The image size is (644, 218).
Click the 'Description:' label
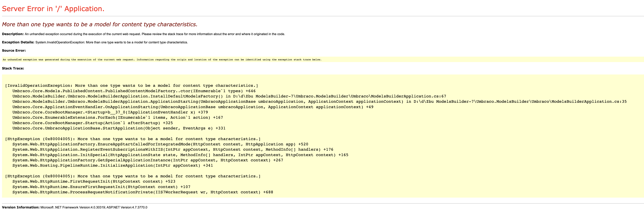pyautogui.click(x=13, y=34)
